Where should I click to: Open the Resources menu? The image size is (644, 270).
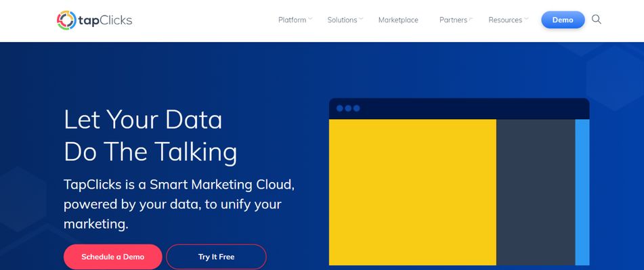point(505,20)
